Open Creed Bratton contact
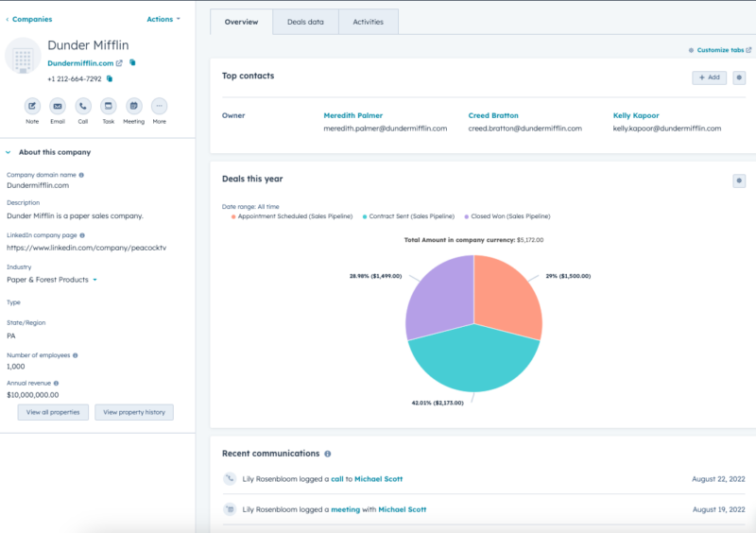Screen dimensions: 756x533 [x=493, y=115]
